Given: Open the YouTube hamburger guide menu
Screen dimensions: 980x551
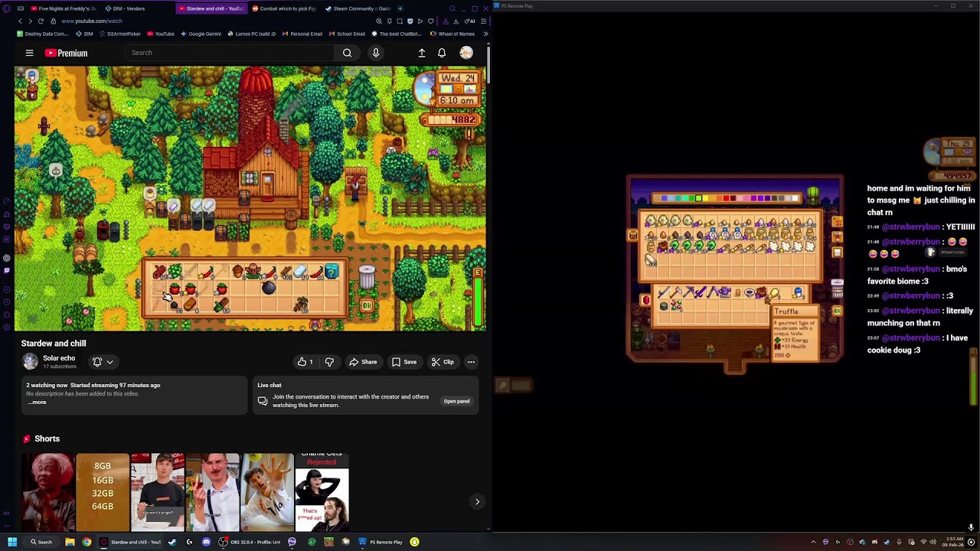Looking at the screenshot, I should [x=29, y=53].
